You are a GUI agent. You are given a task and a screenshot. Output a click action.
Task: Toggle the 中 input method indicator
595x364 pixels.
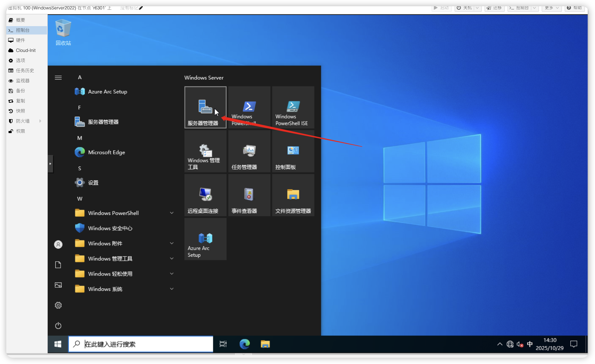530,344
